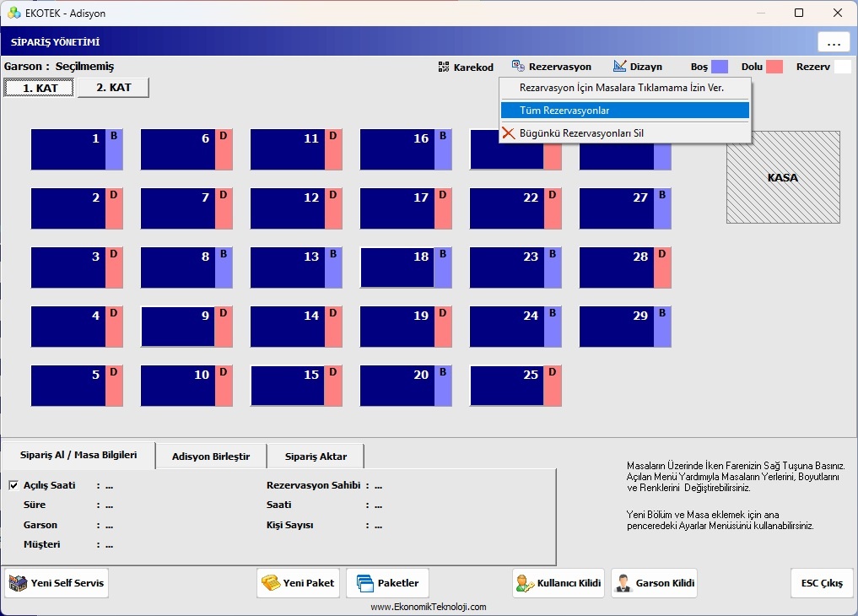
Task: Open table 19
Action: pos(406,327)
